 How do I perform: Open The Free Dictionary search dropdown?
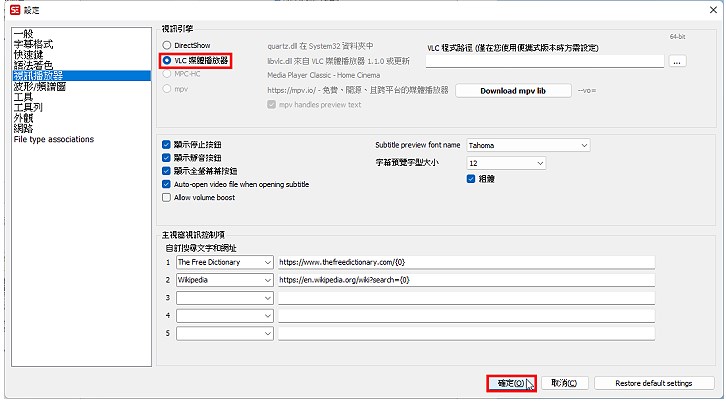[224, 262]
